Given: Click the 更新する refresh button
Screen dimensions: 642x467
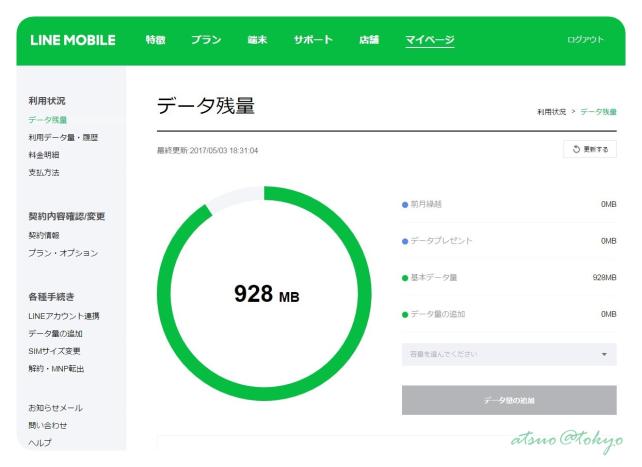Looking at the screenshot, I should coord(590,149).
